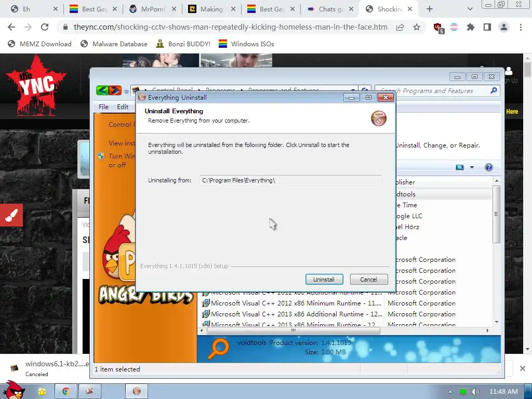The width and height of the screenshot is (532, 399).
Task: Open the File menu in Programs window
Action: pos(103,107)
